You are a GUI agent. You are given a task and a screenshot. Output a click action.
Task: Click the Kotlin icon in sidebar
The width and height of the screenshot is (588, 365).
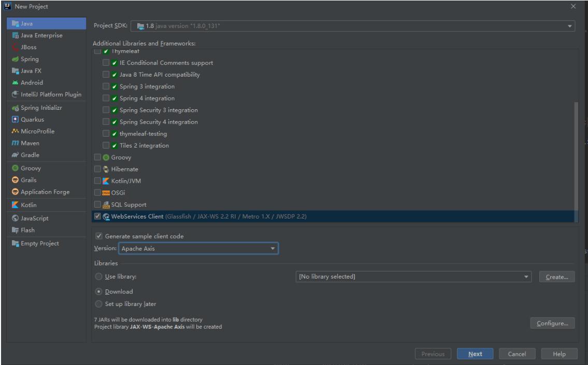15,205
